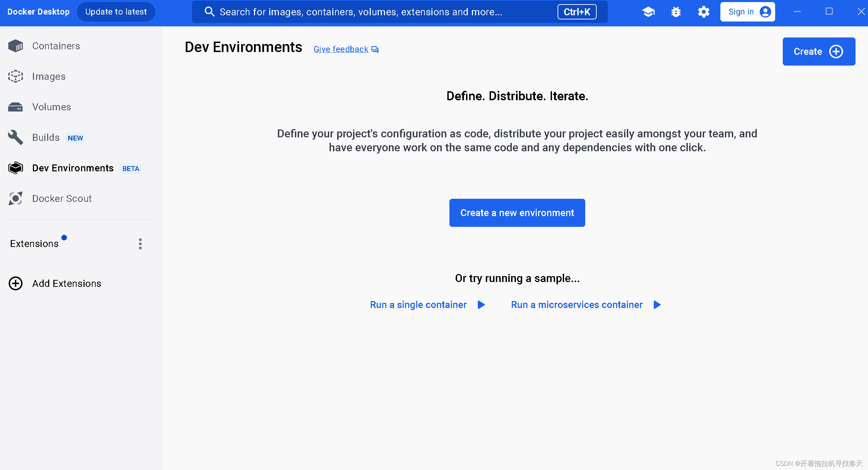Image resolution: width=868 pixels, height=470 pixels.
Task: Open the Extensions three-dot menu
Action: 140,244
